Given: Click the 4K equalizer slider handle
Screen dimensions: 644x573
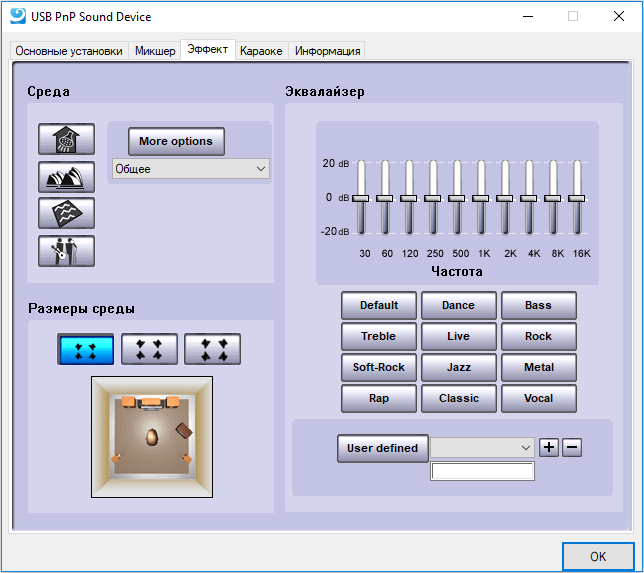Looking at the screenshot, I should coord(529,198).
